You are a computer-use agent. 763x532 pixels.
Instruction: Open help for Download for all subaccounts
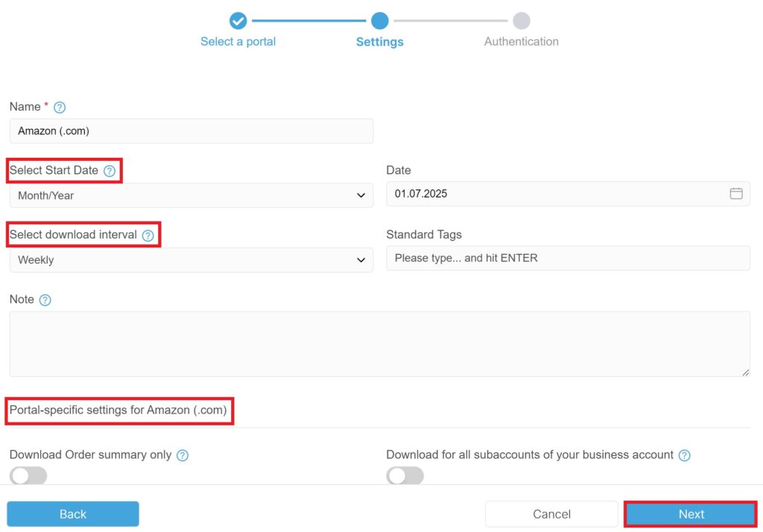pyautogui.click(x=684, y=455)
